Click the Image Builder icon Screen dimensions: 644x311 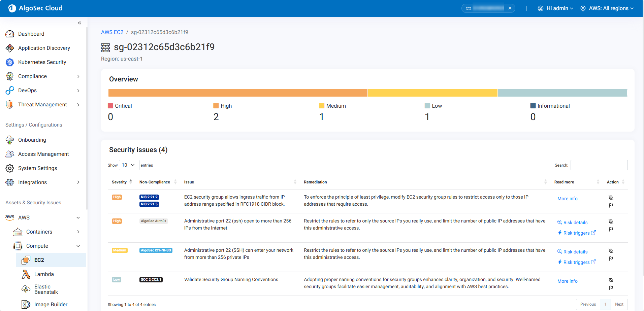[26, 305]
